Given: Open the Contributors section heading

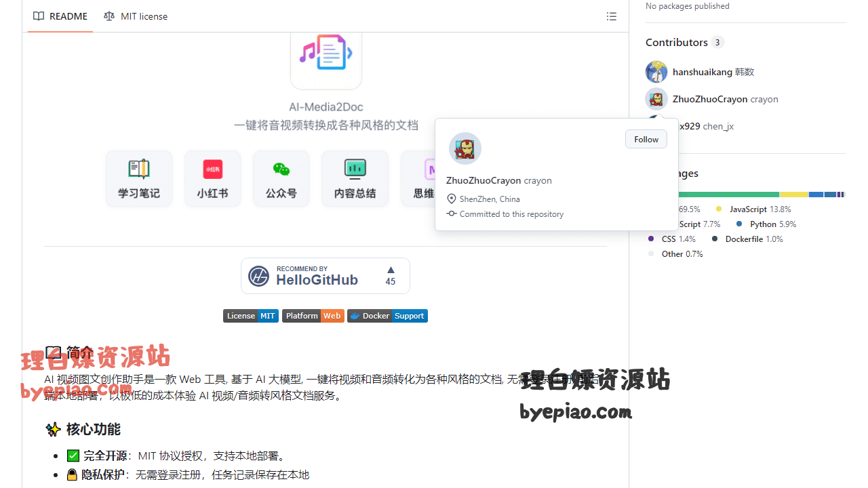Looking at the screenshot, I should (677, 42).
